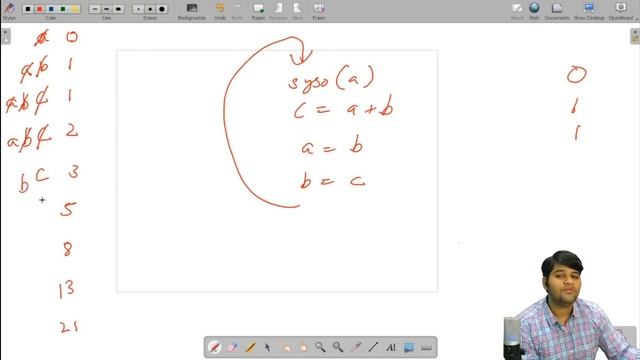Switch to Board mode
Viewport: 640px width, 360px height.
click(517, 11)
